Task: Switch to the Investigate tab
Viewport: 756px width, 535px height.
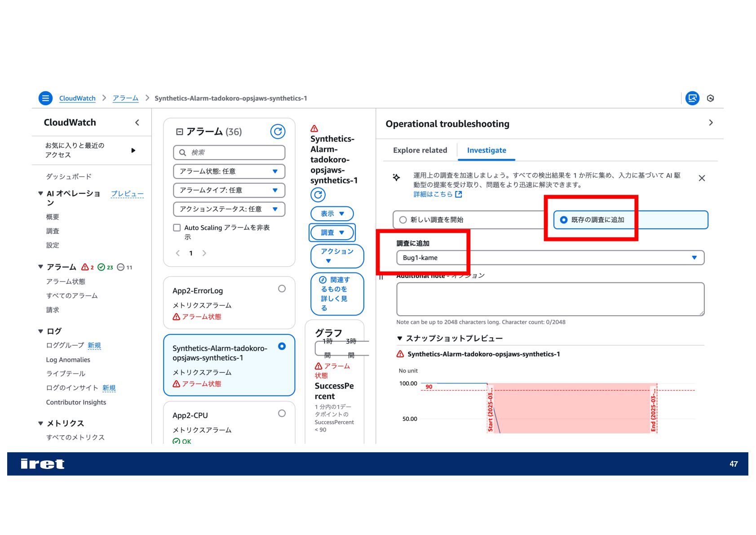Action: pos(486,150)
